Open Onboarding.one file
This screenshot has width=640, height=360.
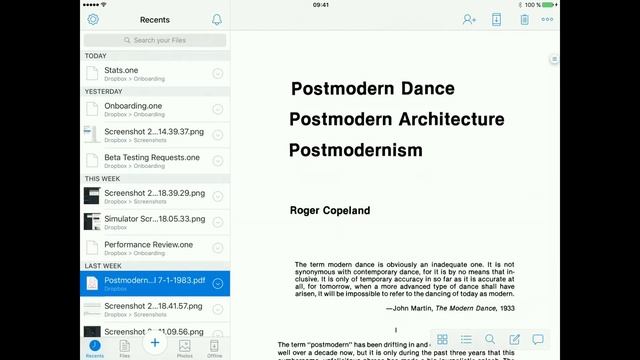(155, 109)
